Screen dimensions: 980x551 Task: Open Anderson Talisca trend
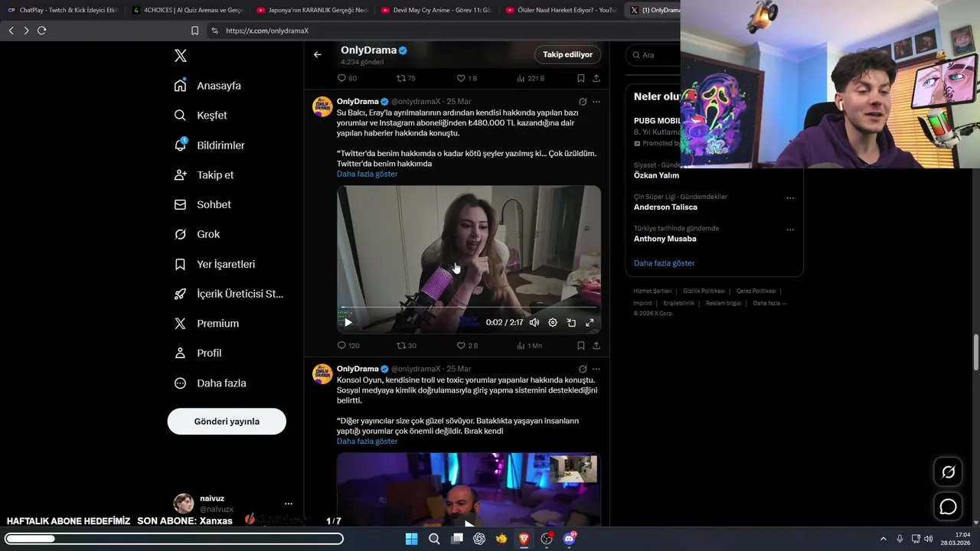pos(665,207)
